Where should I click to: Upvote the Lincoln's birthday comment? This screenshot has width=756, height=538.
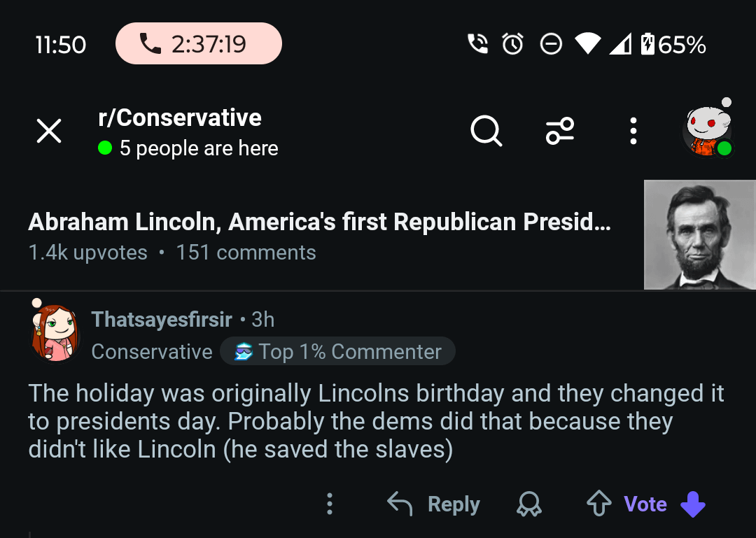598,504
